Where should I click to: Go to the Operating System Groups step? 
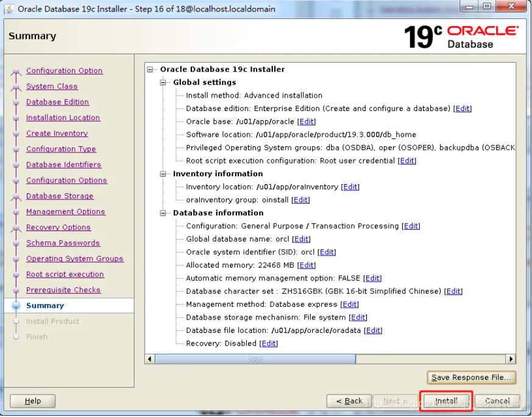point(74,258)
